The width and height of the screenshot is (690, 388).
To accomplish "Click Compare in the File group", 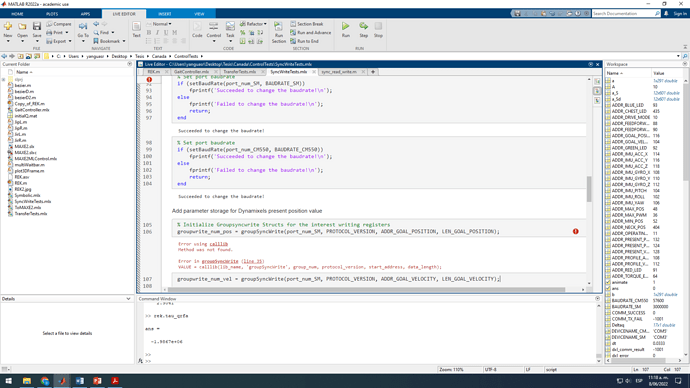I will coord(59,24).
